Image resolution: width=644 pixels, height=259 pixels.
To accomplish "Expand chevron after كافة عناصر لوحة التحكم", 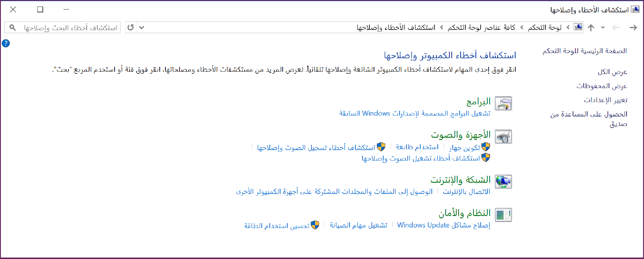I will click(441, 27).
